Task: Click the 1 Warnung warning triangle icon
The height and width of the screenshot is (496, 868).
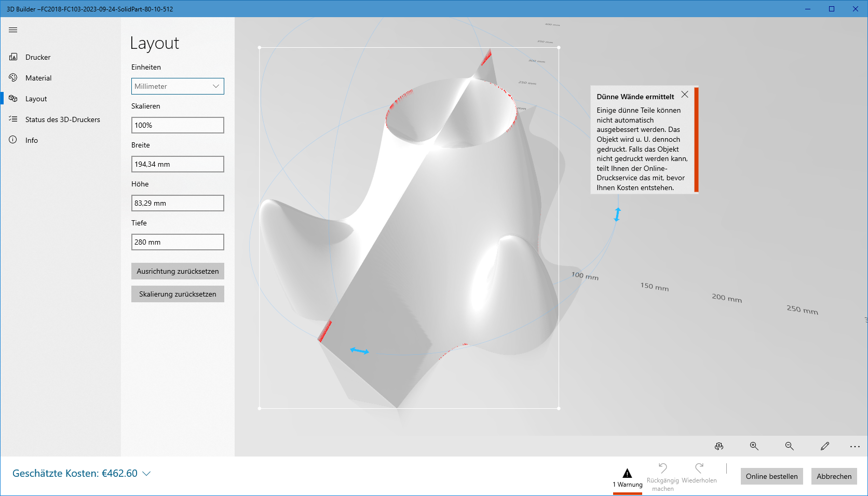Action: (x=628, y=474)
